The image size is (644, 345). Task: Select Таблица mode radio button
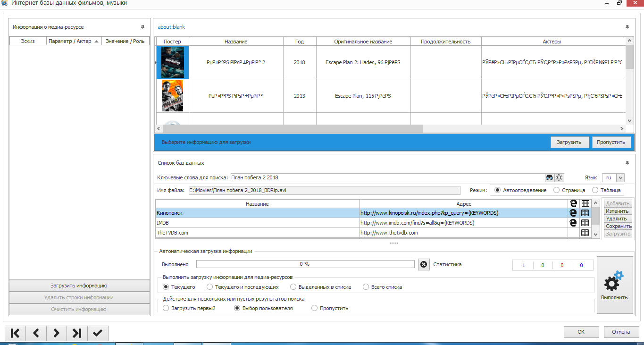point(595,190)
